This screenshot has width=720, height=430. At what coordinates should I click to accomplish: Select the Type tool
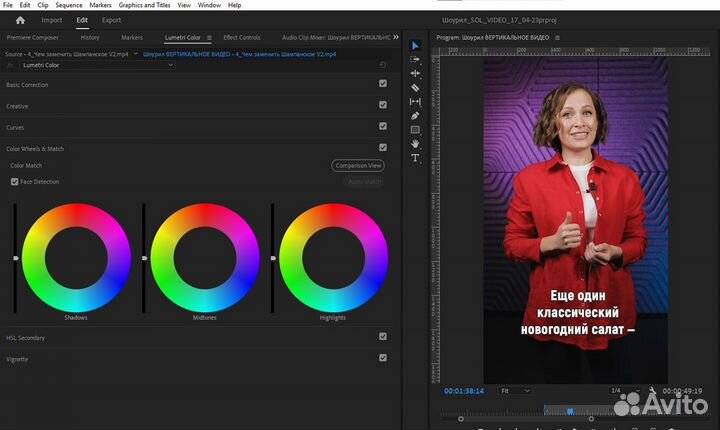[415, 157]
